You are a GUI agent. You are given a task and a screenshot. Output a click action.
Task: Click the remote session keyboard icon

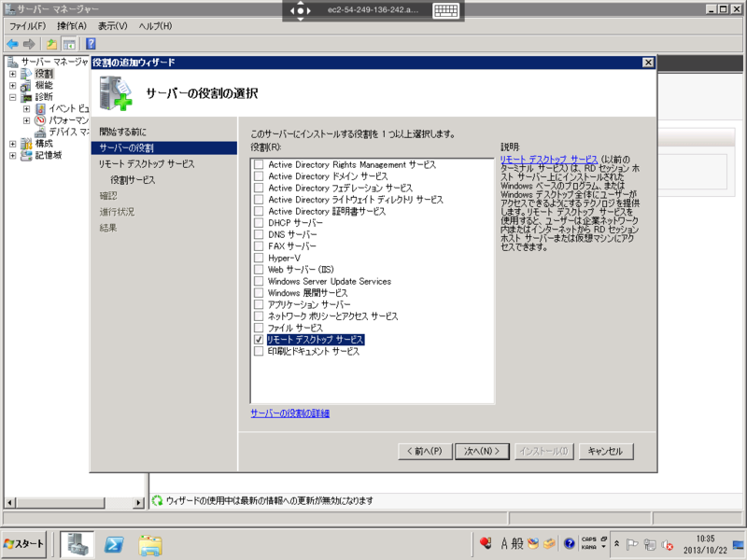pyautogui.click(x=445, y=10)
